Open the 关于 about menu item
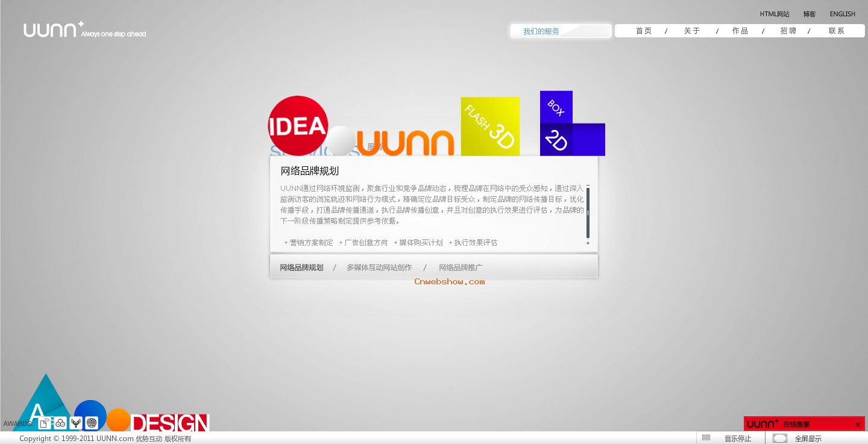This screenshot has height=444, width=868. 691,31
